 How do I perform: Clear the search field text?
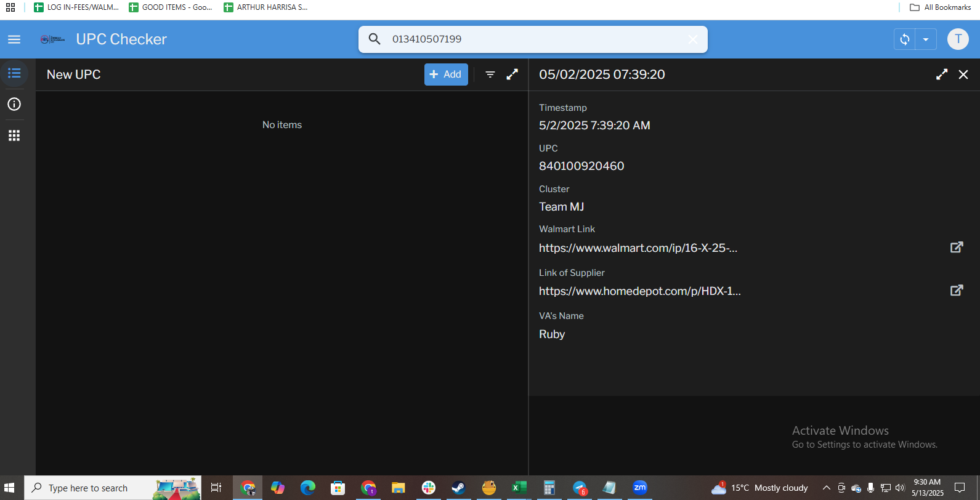[693, 39]
